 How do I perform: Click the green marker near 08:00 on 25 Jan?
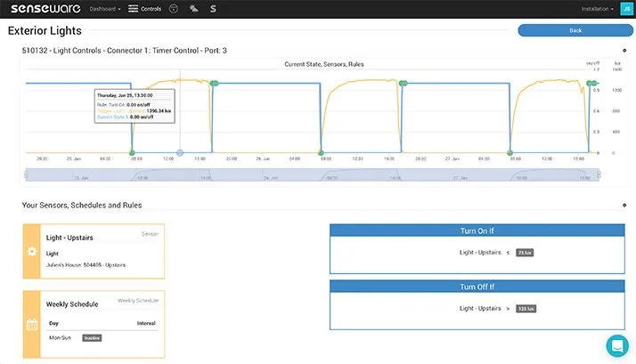[x=132, y=153]
